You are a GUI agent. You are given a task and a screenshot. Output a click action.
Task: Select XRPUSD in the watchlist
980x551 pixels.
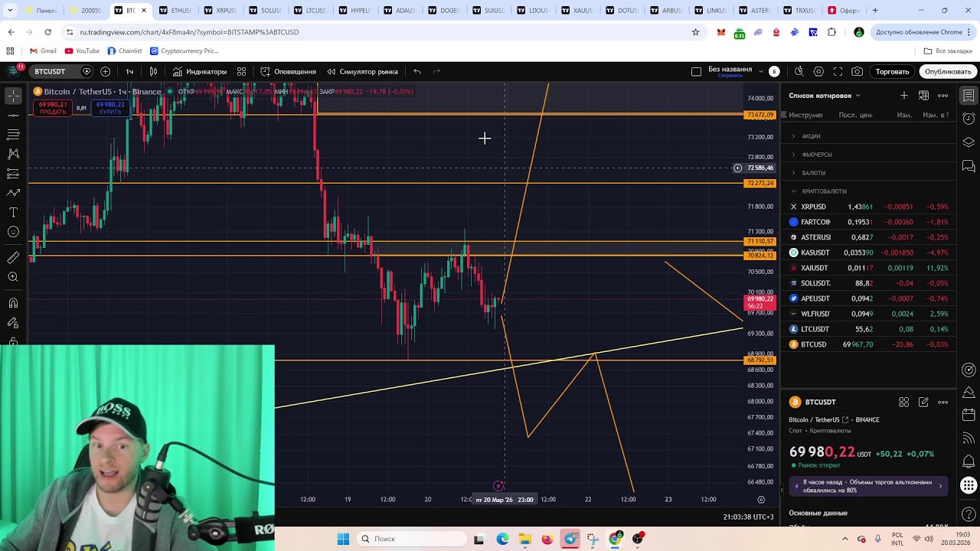868,207
